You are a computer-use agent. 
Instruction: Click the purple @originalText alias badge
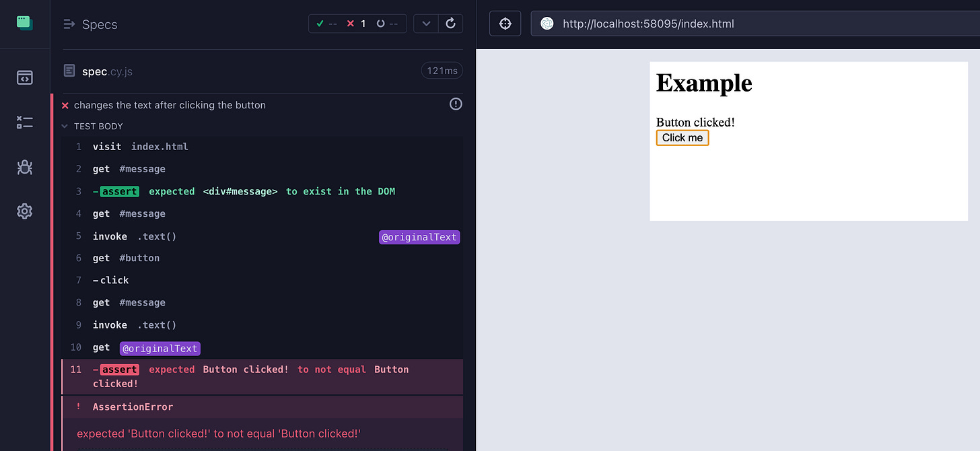(419, 236)
